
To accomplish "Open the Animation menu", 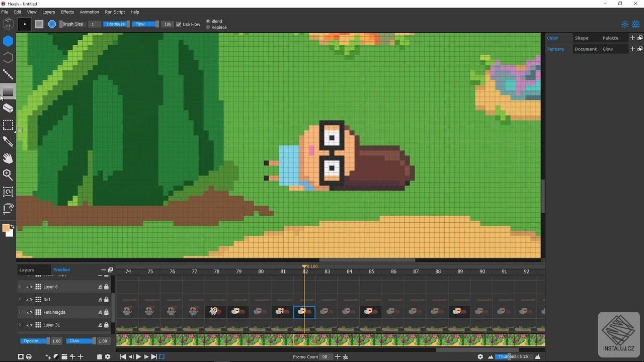I will 89,12.
